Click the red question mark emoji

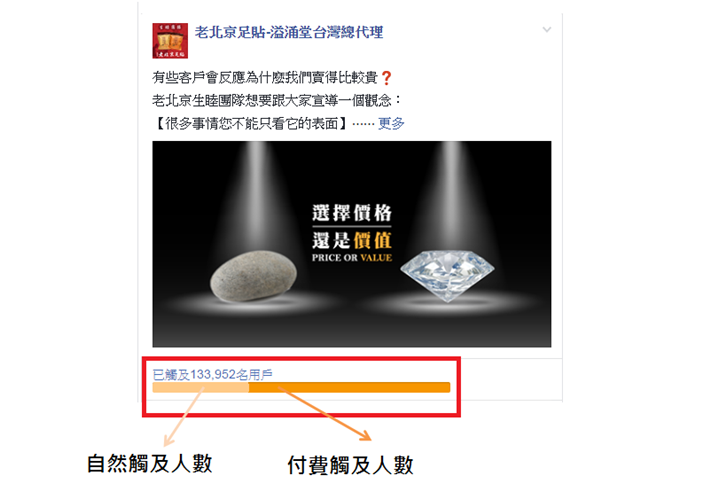[386, 78]
